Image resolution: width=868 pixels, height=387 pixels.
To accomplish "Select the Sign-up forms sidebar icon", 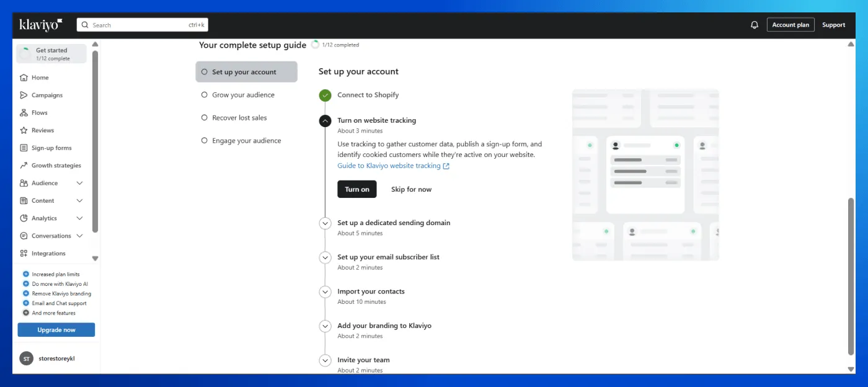I will click(x=24, y=148).
